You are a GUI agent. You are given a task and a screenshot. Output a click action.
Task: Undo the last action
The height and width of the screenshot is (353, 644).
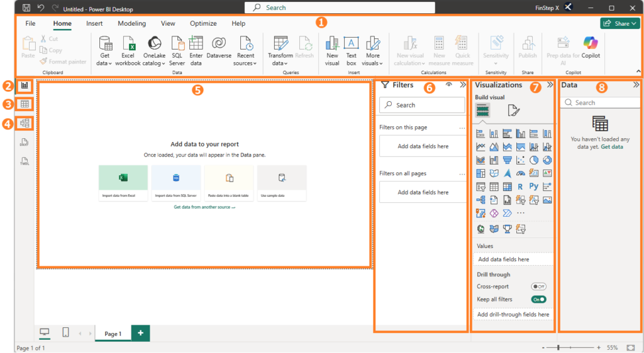click(40, 8)
